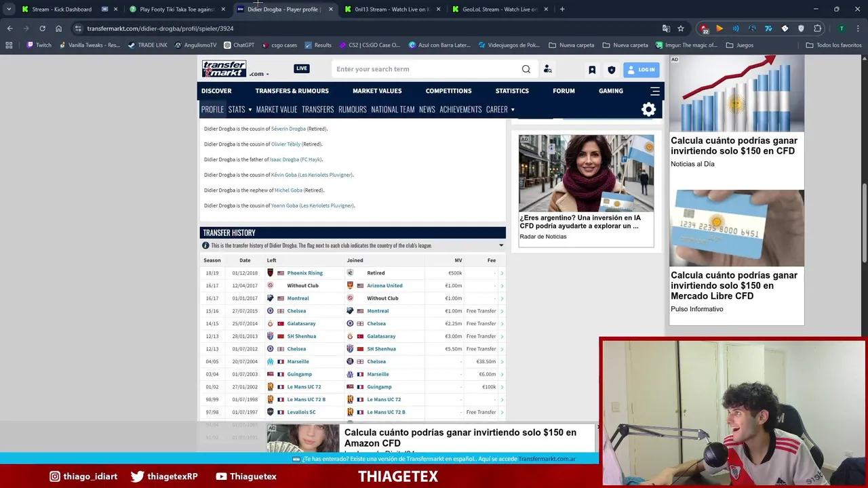Open COMPETITIONS menu
Screen dimensions: 868x488
point(448,91)
